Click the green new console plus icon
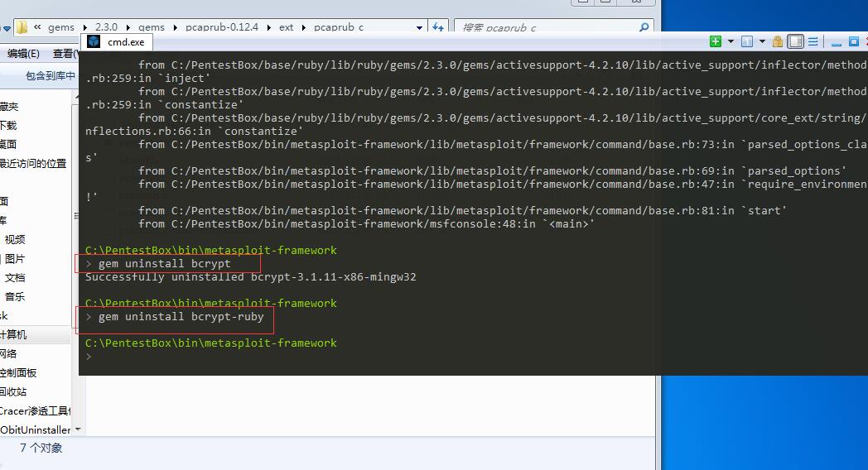Screen dimensions: 868x470 point(716,41)
